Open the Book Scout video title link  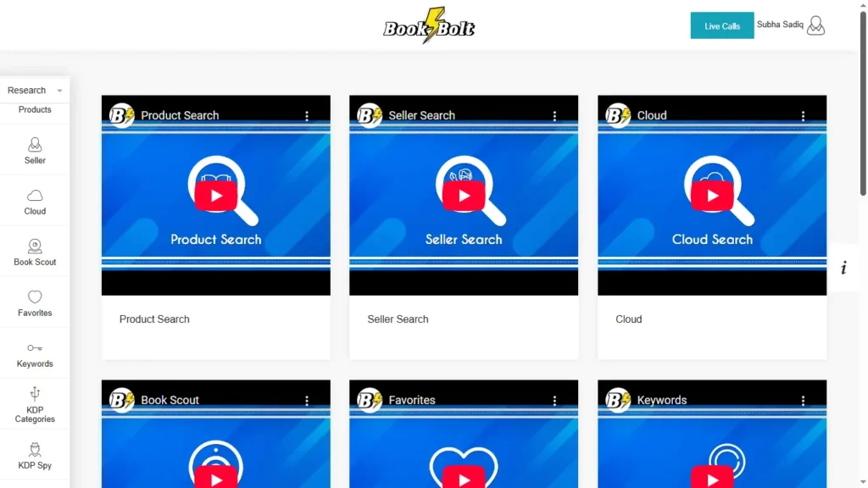point(170,400)
